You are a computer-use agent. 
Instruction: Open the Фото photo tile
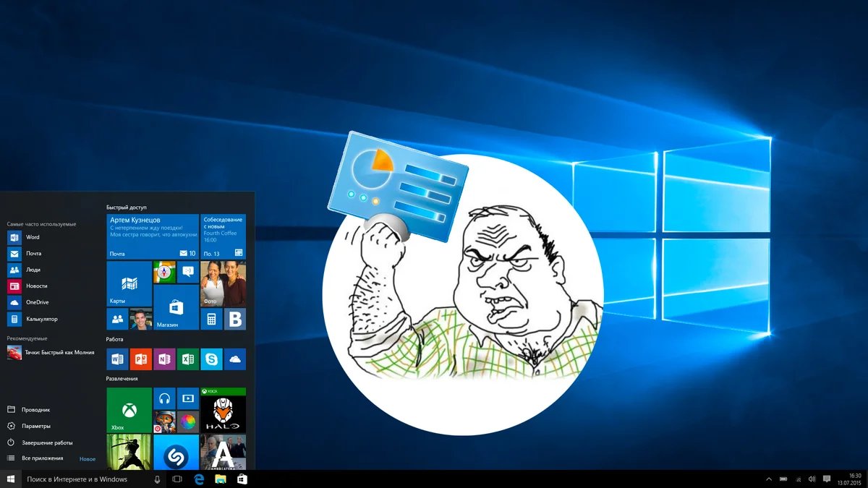[223, 283]
